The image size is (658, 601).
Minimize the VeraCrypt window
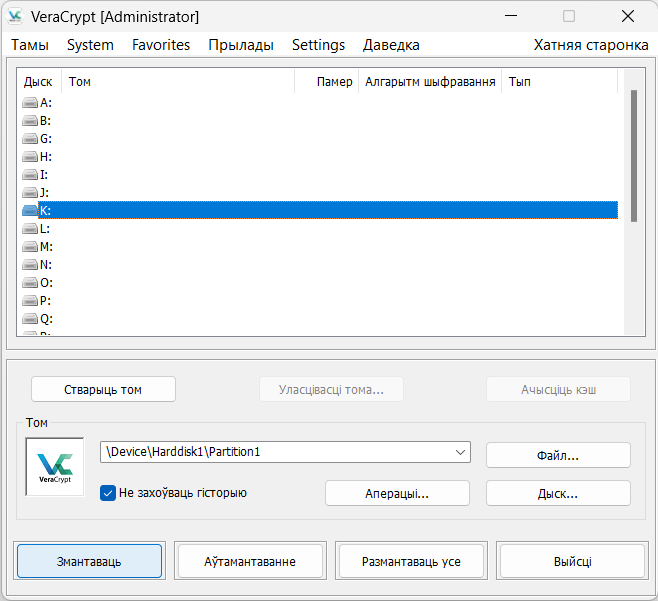(x=511, y=16)
